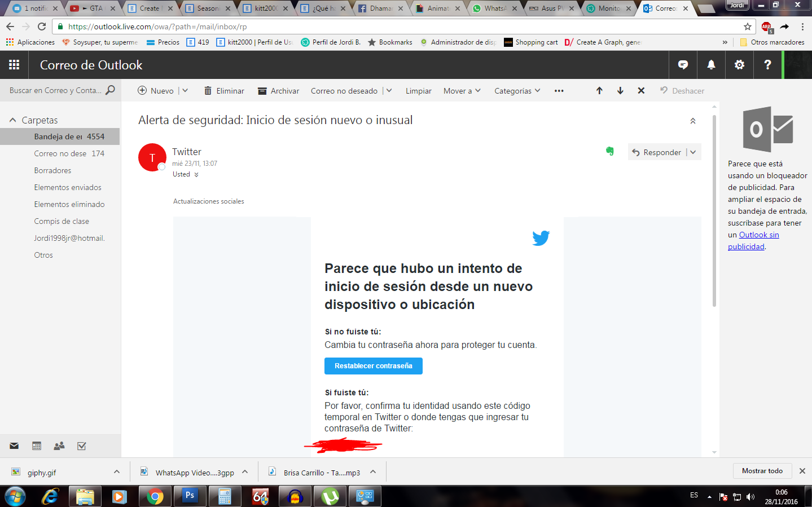812x507 pixels.
Task: Expand Responder options arrow
Action: (x=693, y=152)
